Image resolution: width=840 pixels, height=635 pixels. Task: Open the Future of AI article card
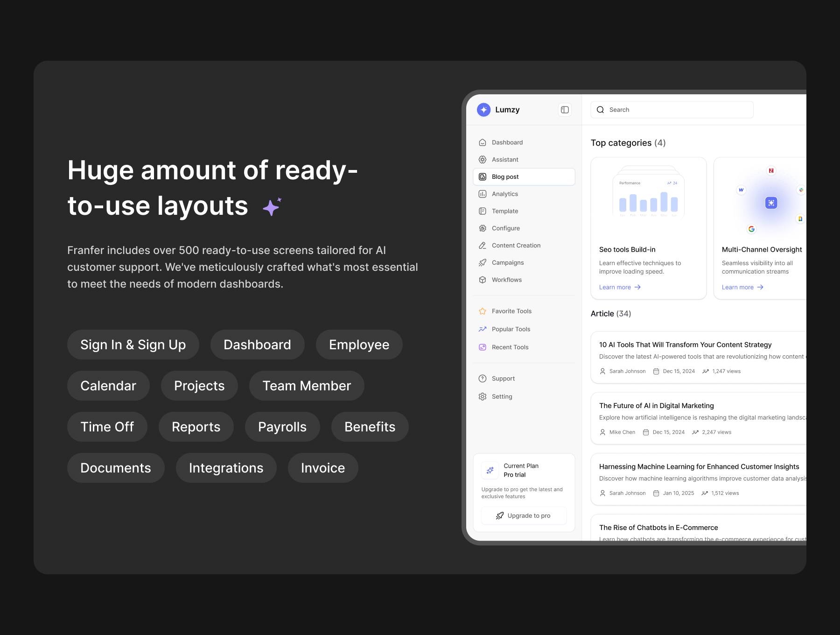pyautogui.click(x=698, y=418)
